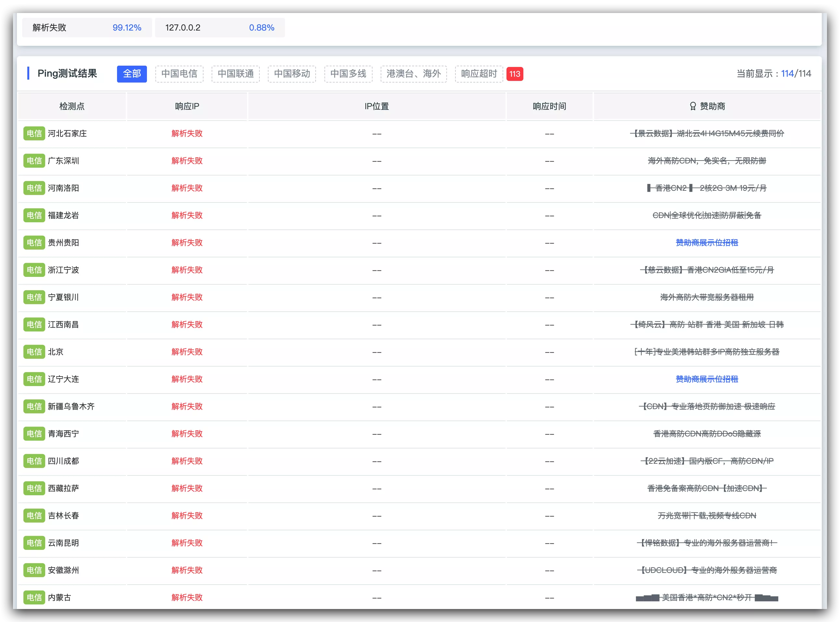Show 港澳台、海外 nodes

413,74
